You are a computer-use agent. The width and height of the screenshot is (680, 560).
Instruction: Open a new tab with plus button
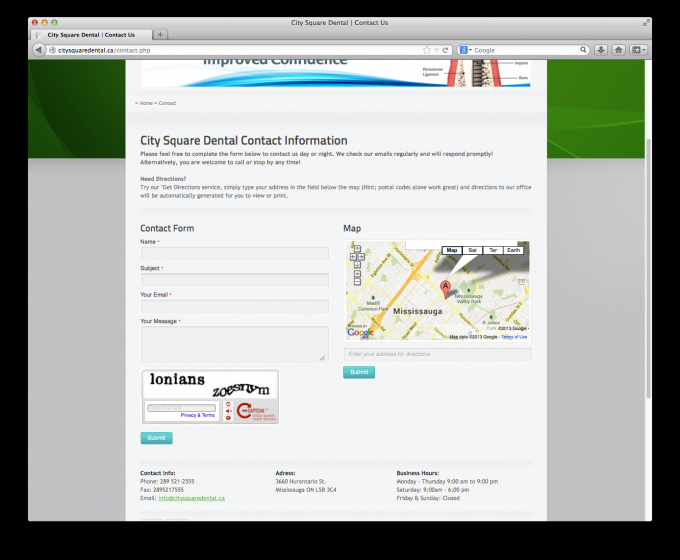tap(161, 35)
